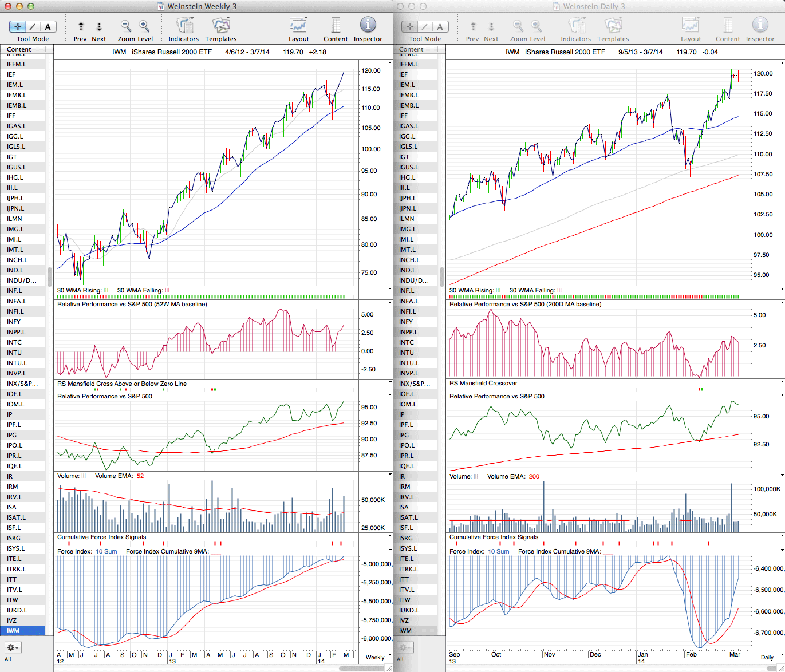
Task: Open the Templates toolbar menu
Action: pos(220,26)
